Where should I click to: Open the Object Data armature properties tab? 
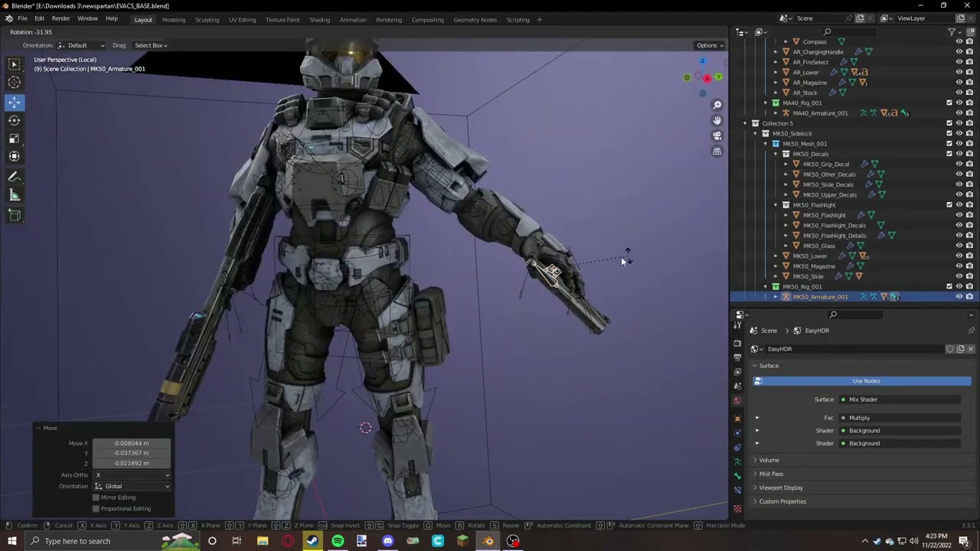tap(737, 461)
